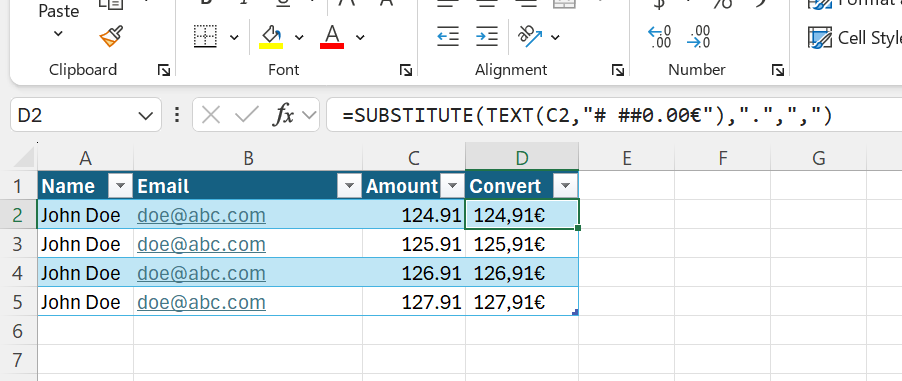Image resolution: width=902 pixels, height=381 pixels.
Task: Open the Name column filter button
Action: (120, 186)
